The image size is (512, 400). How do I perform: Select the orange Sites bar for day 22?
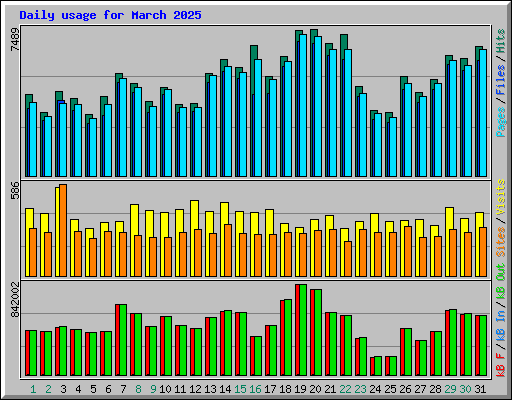(348, 259)
